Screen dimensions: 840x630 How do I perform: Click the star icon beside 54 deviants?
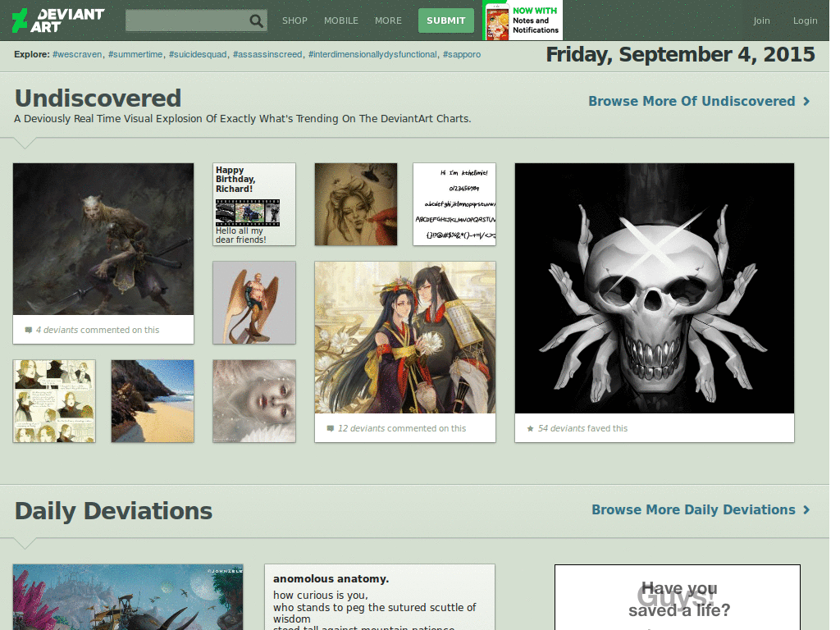tap(531, 428)
